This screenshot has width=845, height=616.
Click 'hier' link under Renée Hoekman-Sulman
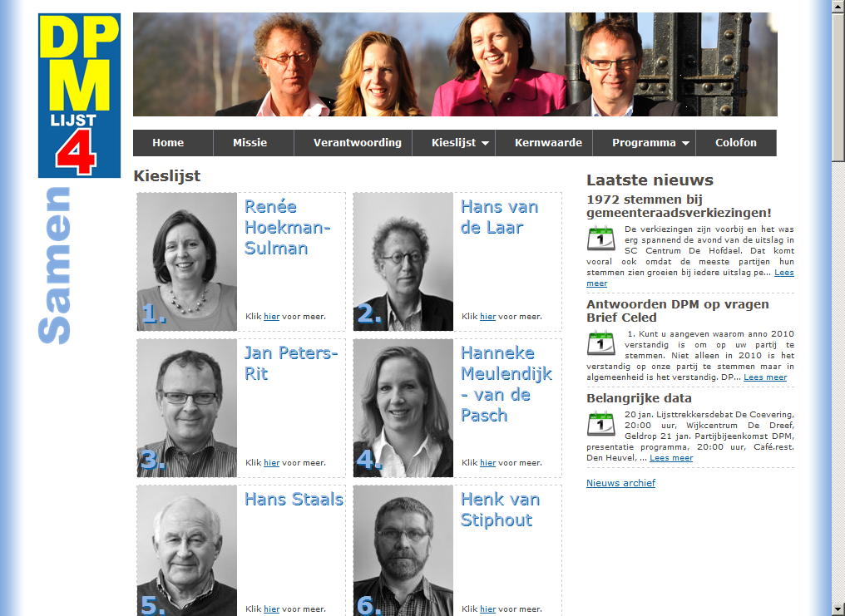[272, 317]
